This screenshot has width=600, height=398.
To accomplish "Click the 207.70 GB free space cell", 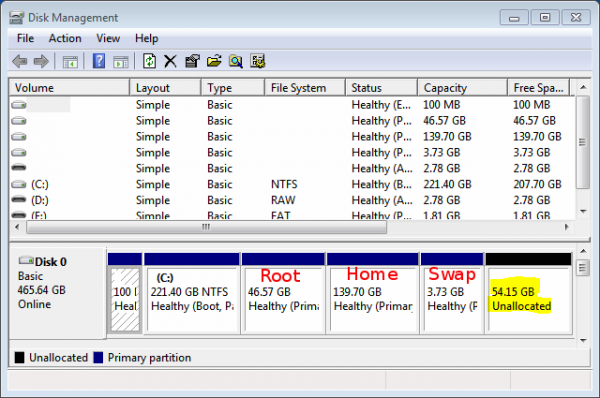I will click(x=537, y=184).
